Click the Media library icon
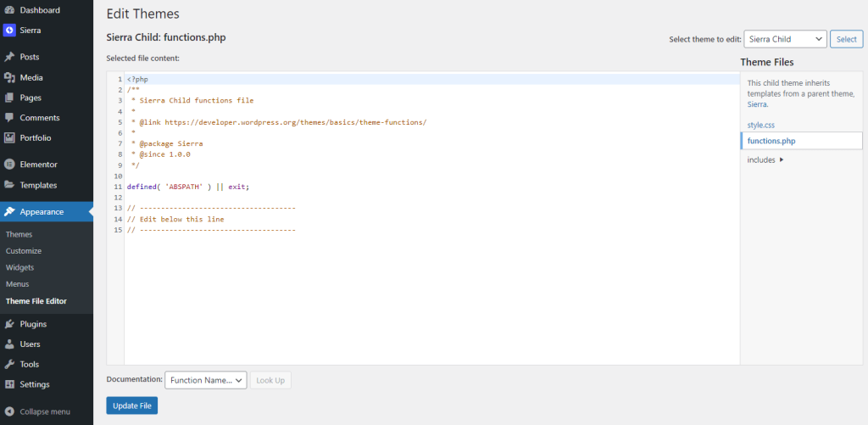This screenshot has width=868, height=425. pos(8,77)
